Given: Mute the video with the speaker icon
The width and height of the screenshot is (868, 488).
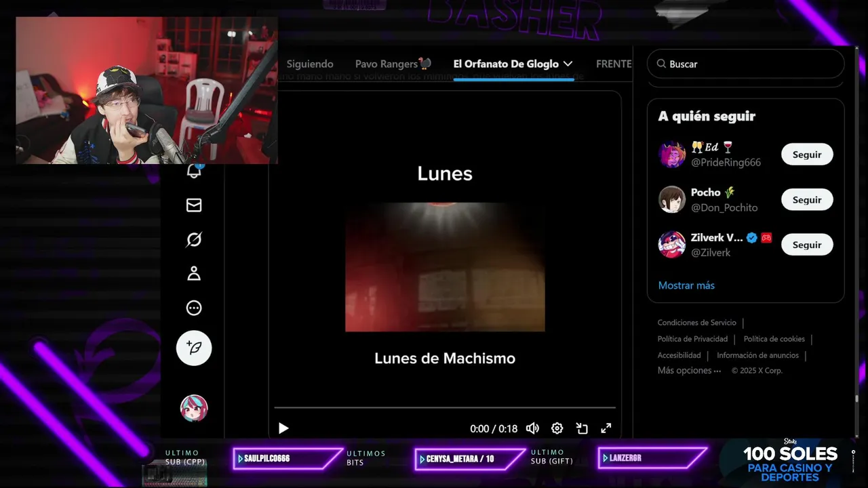Looking at the screenshot, I should coord(532,428).
